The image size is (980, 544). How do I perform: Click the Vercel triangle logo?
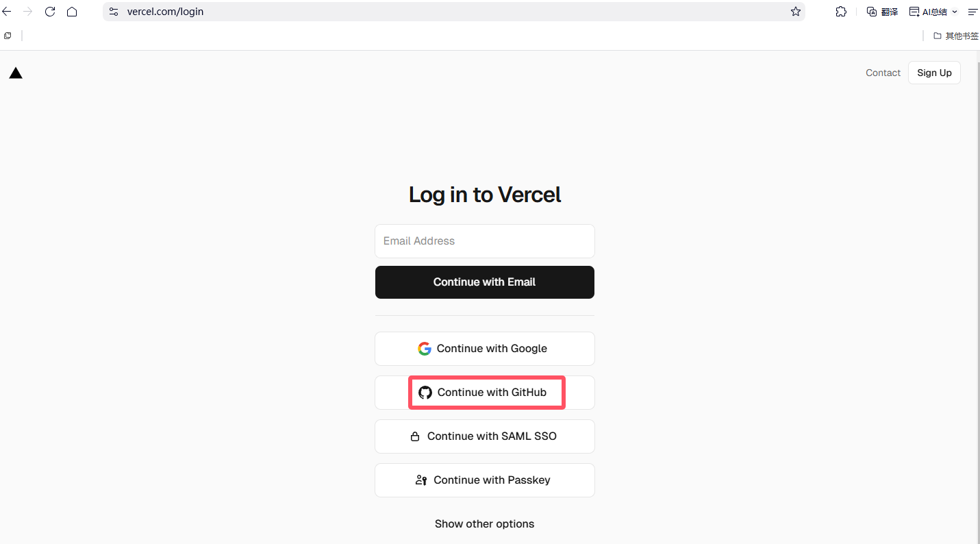(16, 72)
